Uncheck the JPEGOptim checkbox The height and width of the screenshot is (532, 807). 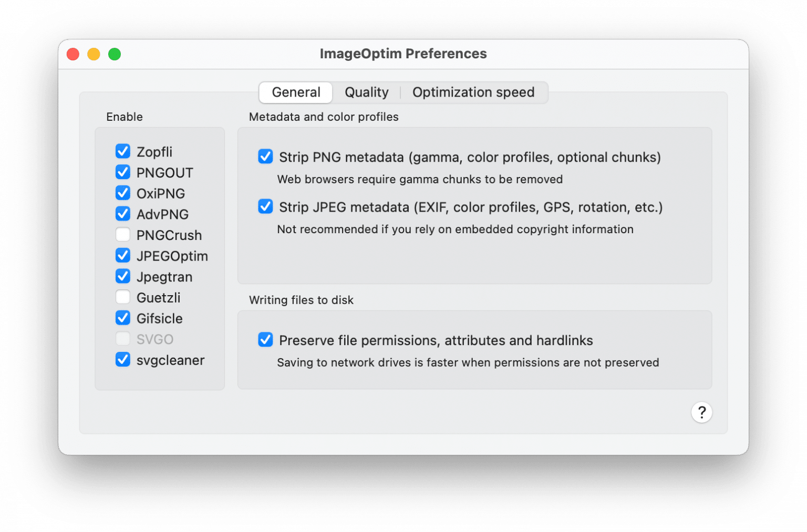coord(123,255)
